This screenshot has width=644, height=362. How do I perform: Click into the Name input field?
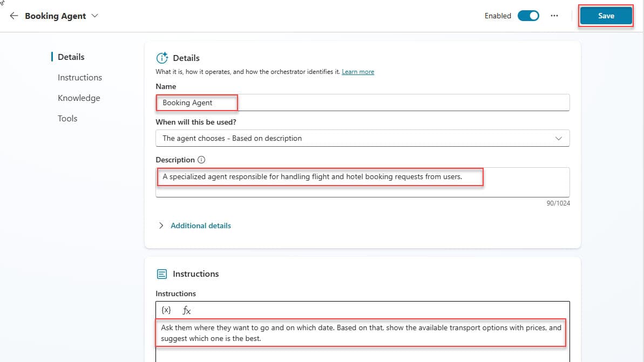coord(362,103)
